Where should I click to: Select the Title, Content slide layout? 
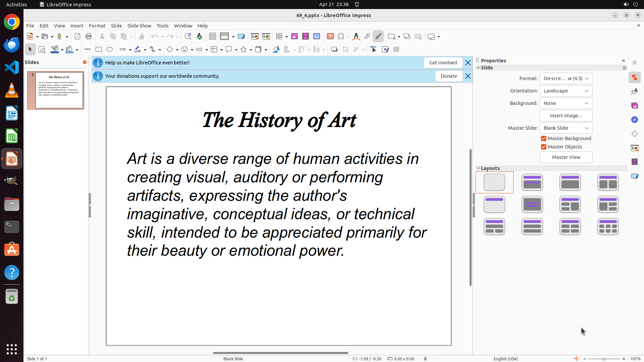click(570, 182)
